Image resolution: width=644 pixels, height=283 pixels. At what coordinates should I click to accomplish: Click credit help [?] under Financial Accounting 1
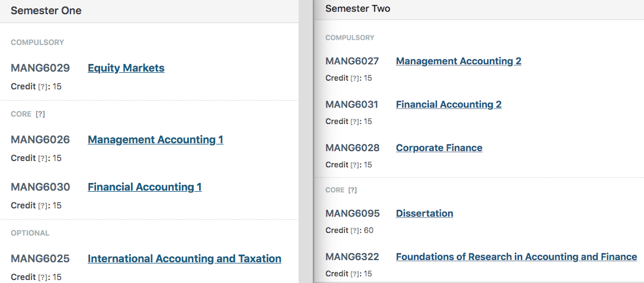tap(43, 206)
